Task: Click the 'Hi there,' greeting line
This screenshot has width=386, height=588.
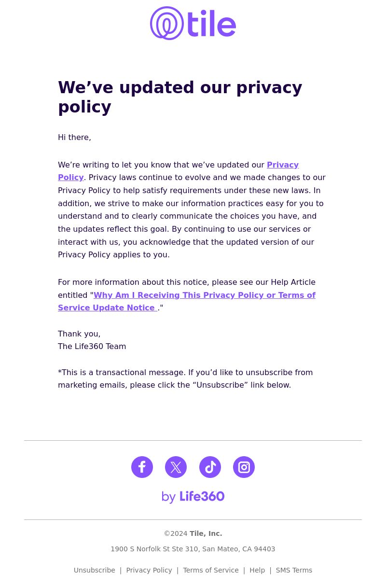Action: pyautogui.click(x=74, y=138)
